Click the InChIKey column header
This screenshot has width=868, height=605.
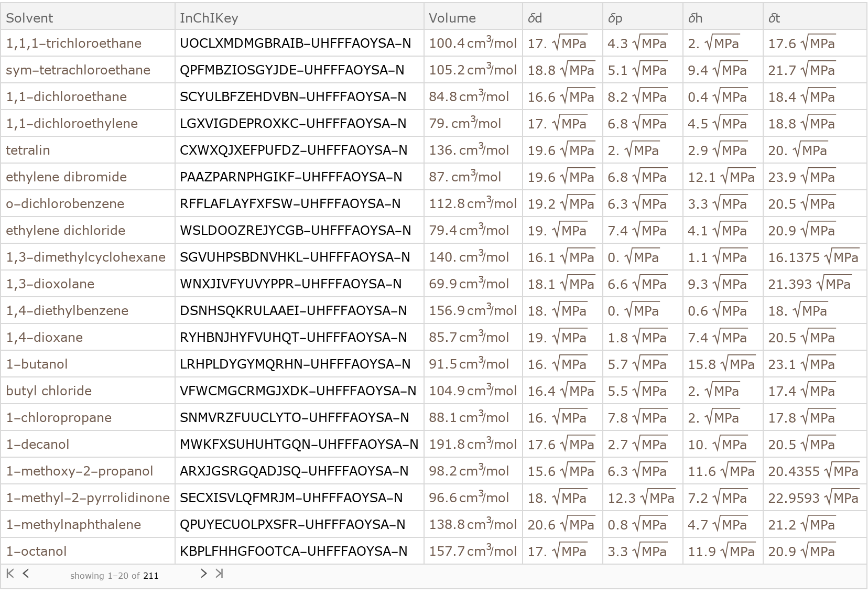[209, 18]
